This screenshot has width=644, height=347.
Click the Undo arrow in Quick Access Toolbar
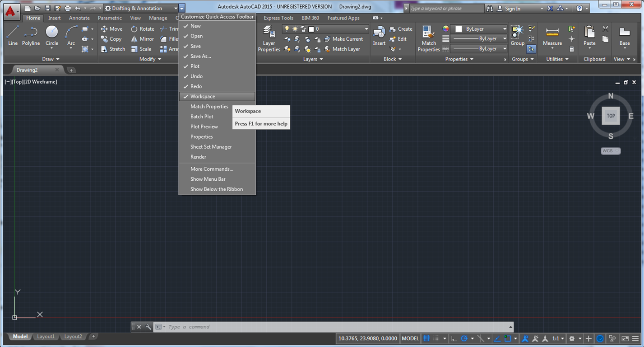pyautogui.click(x=78, y=8)
